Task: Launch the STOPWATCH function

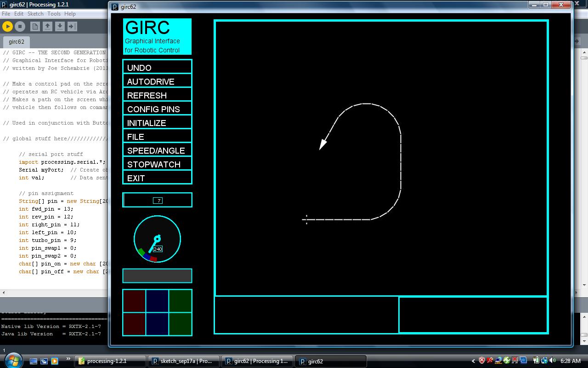Action: coord(157,164)
